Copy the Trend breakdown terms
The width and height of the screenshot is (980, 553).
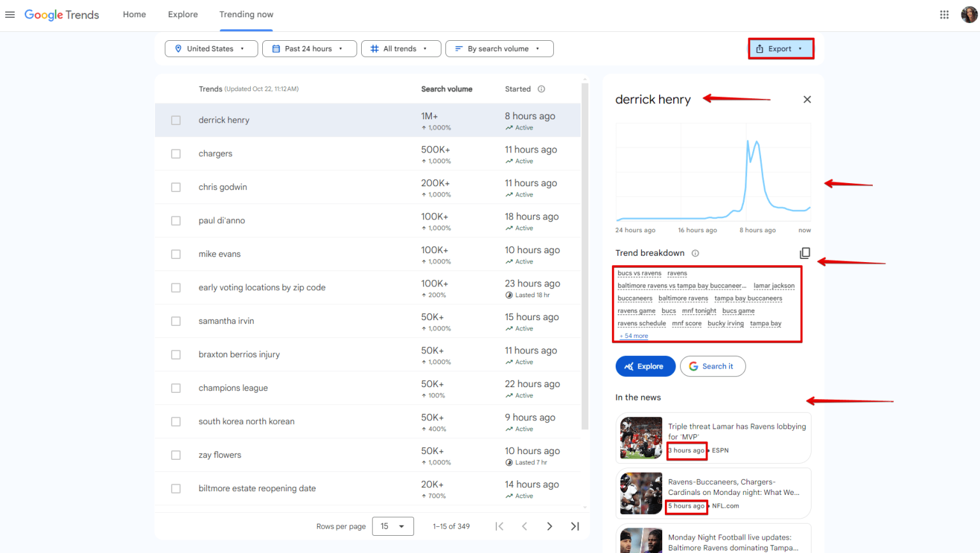805,253
